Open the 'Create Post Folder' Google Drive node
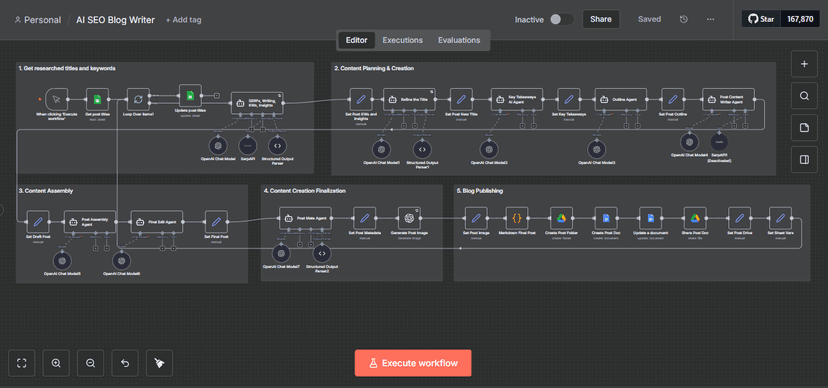828x388 pixels. click(x=561, y=217)
